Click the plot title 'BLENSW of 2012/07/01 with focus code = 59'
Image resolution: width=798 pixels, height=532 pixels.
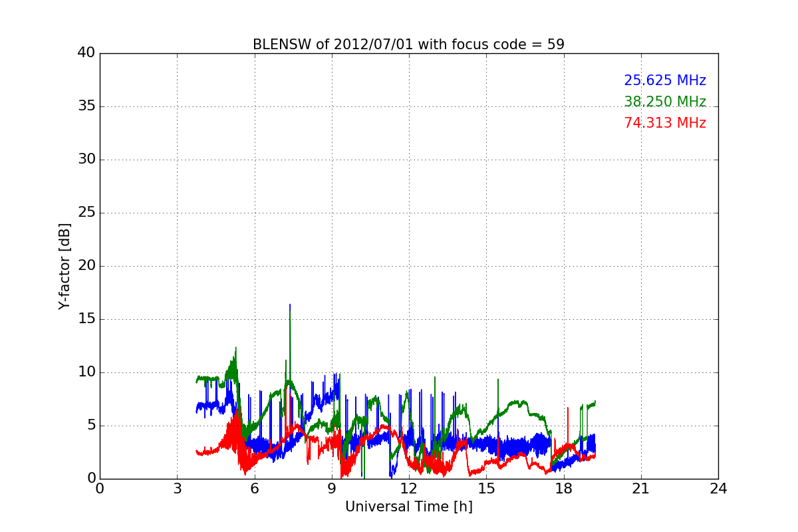[x=408, y=45]
